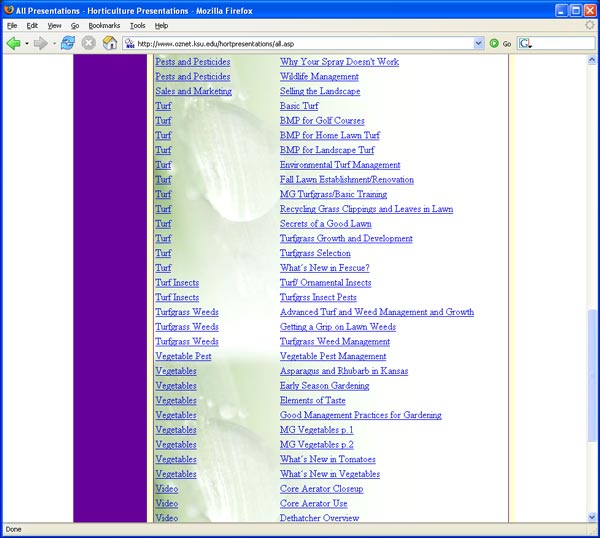This screenshot has height=538, width=600.
Task: Open What's New in Fescue link
Action: [x=324, y=268]
